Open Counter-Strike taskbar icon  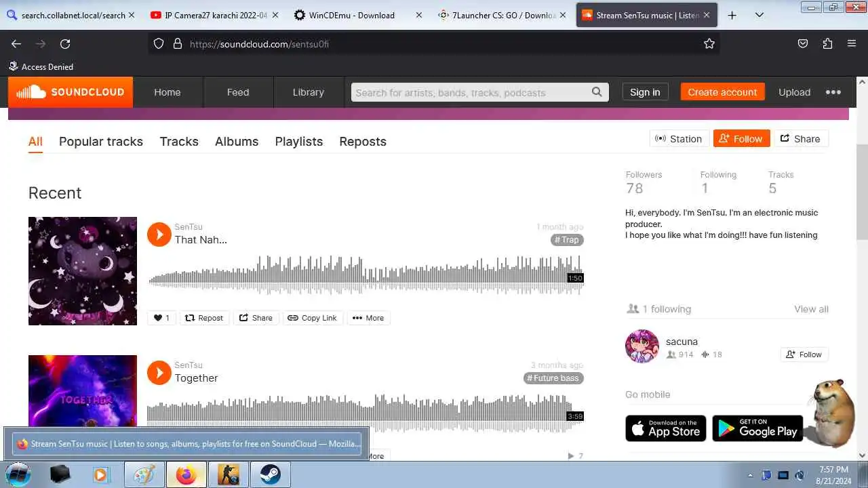point(229,474)
